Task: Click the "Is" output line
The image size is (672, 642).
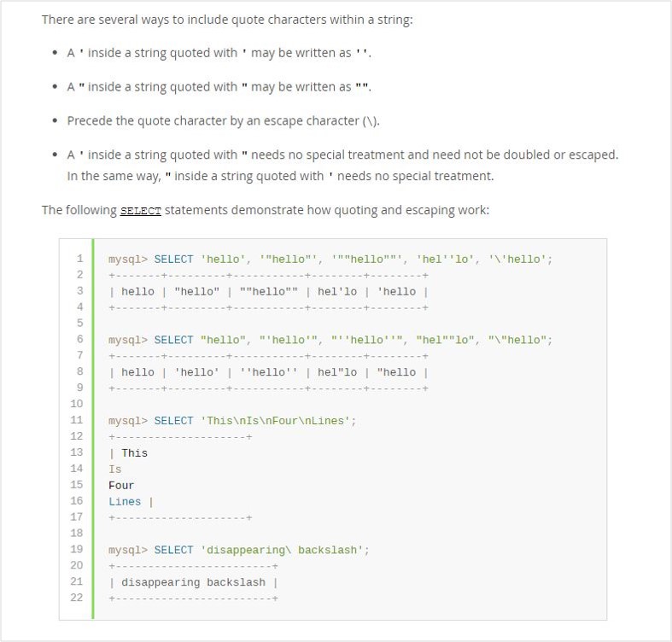Action: 115,469
